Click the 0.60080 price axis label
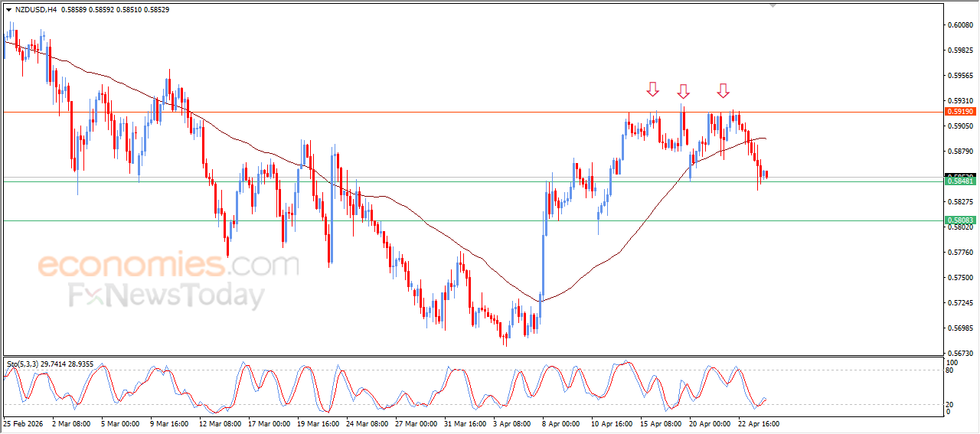This screenshot has width=980, height=434. click(x=960, y=25)
